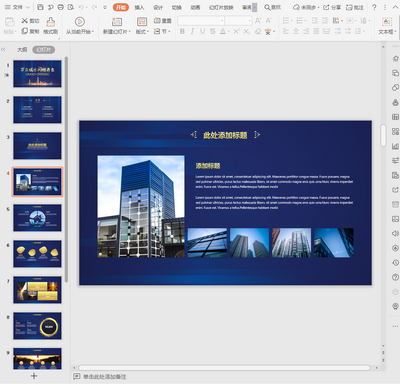400x384 pixels.
Task: Click the 未同步 cloud sync button
Action: (306, 7)
